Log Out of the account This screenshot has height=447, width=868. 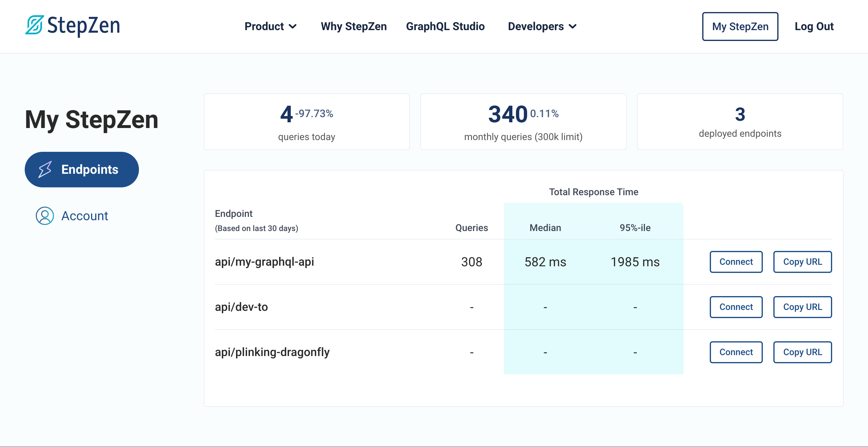coord(814,26)
